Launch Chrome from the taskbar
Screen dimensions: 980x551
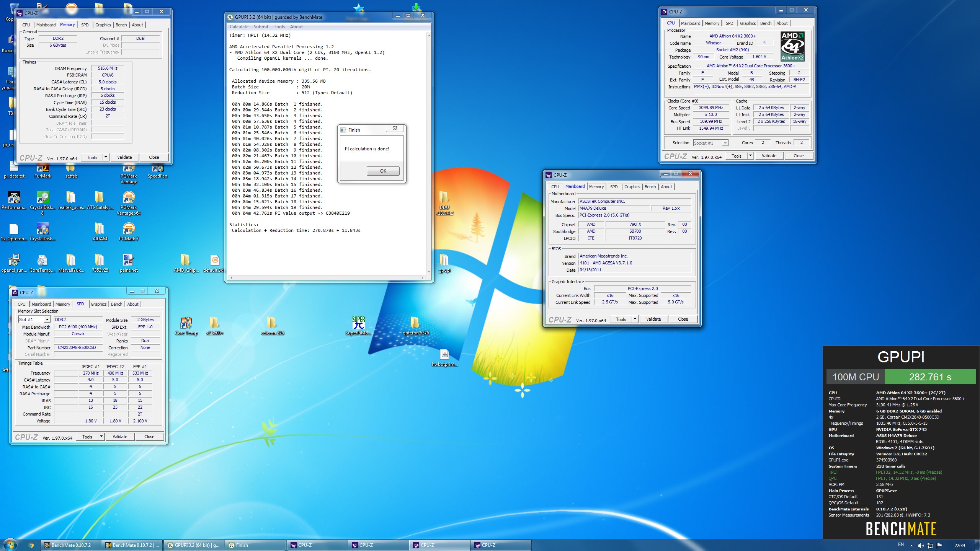(31, 545)
